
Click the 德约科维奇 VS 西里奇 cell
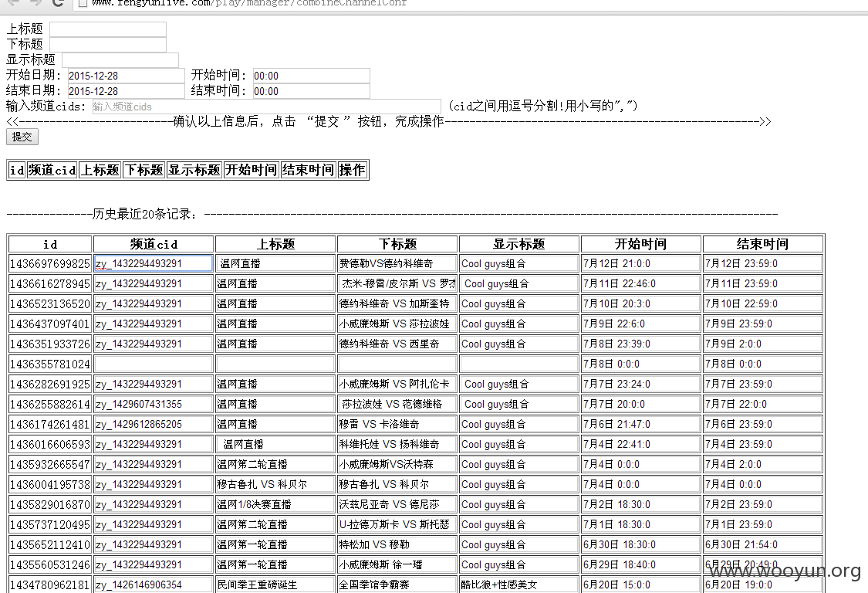[397, 344]
